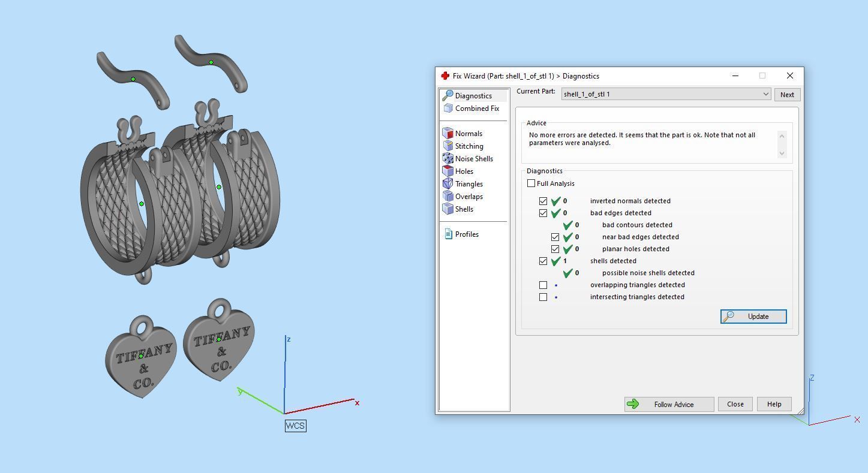The height and width of the screenshot is (473, 868).
Task: Click the 'bad edges detected' label
Action: click(620, 213)
